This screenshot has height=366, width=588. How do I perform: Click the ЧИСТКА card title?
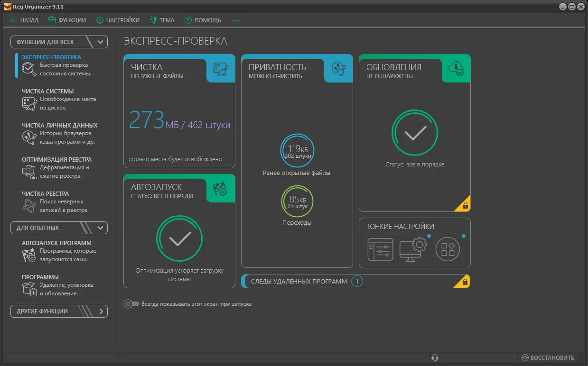point(147,67)
